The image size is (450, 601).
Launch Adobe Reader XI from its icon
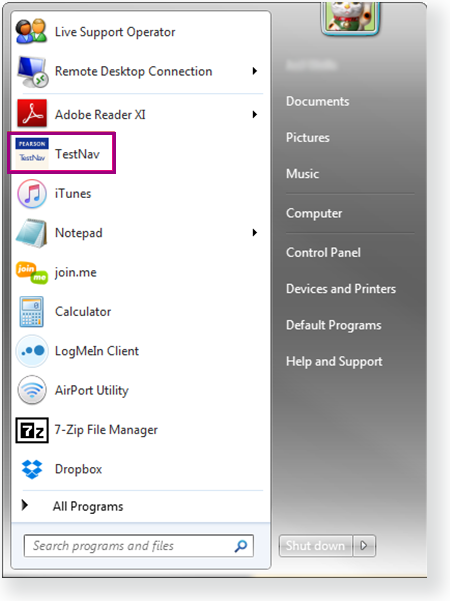pyautogui.click(x=32, y=113)
